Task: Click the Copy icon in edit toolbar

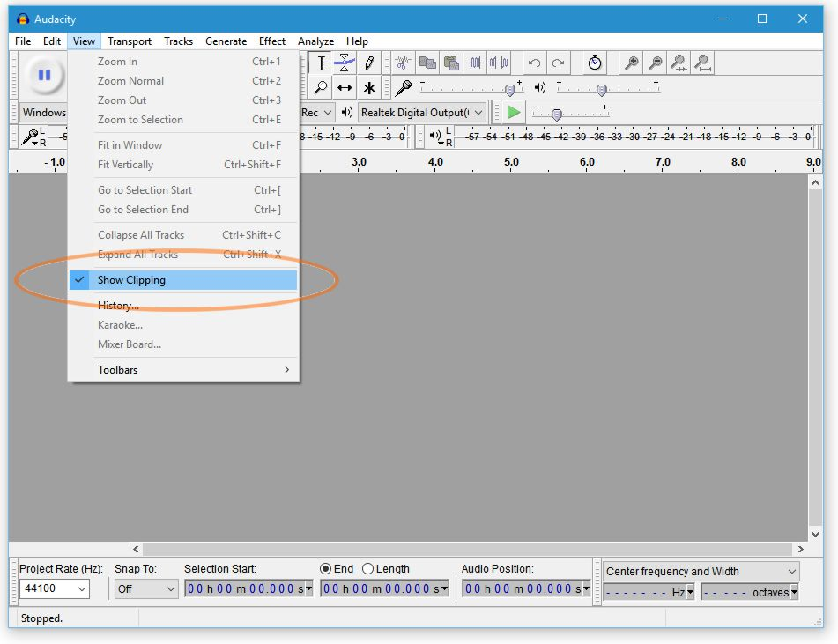Action: click(x=427, y=63)
